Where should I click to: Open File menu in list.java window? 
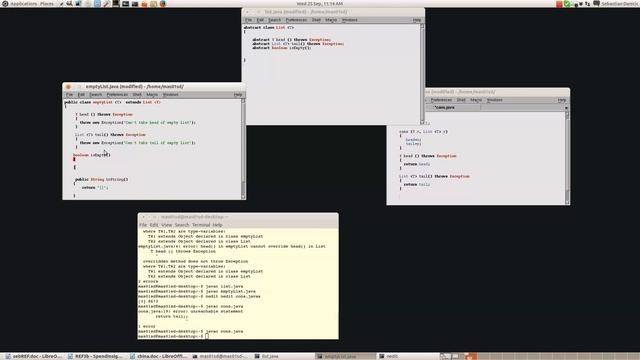[249, 20]
